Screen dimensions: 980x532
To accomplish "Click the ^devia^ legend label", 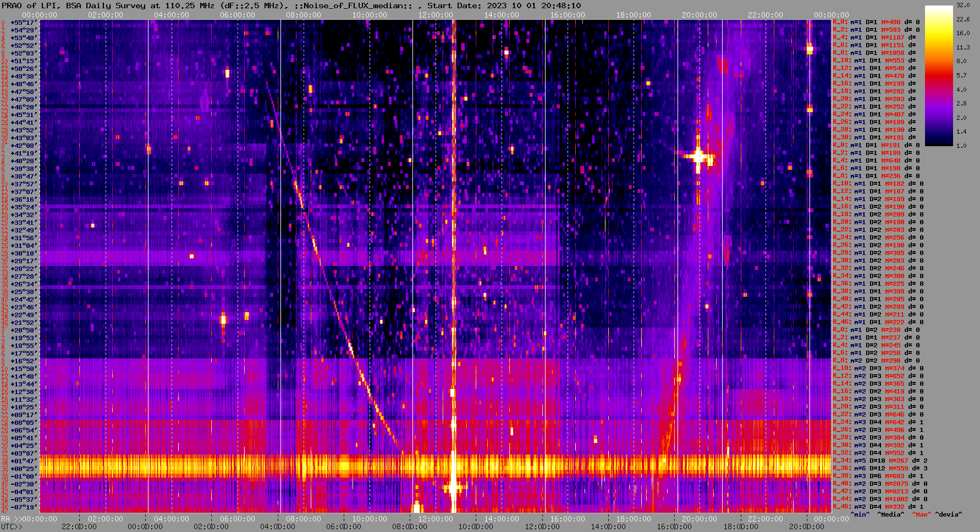I will coord(949,514).
